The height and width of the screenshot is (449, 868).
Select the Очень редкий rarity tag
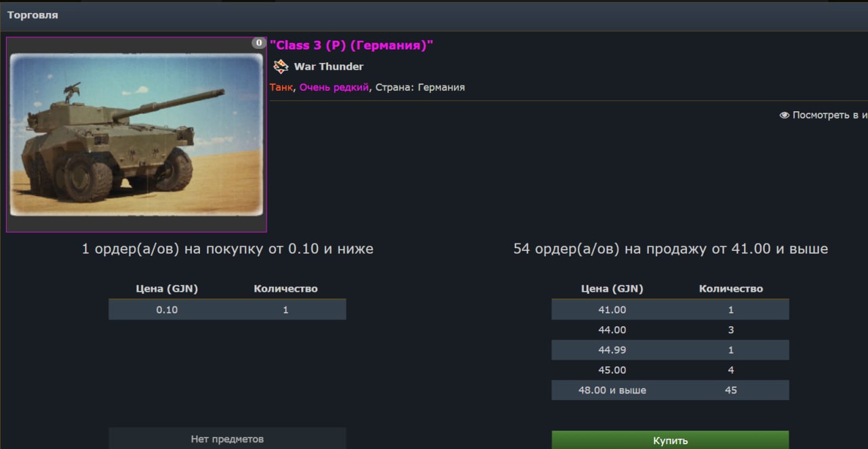(x=334, y=87)
